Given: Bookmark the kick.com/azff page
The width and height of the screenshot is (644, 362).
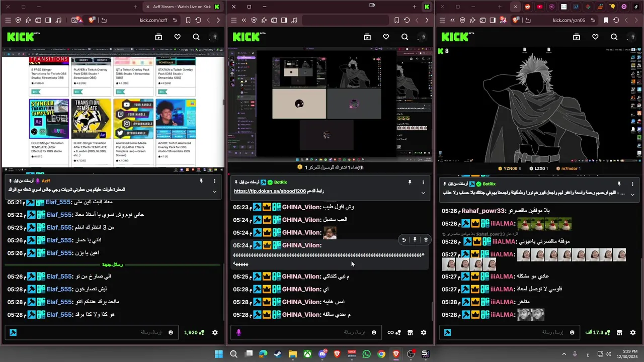Looking at the screenshot, I should click(188, 20).
